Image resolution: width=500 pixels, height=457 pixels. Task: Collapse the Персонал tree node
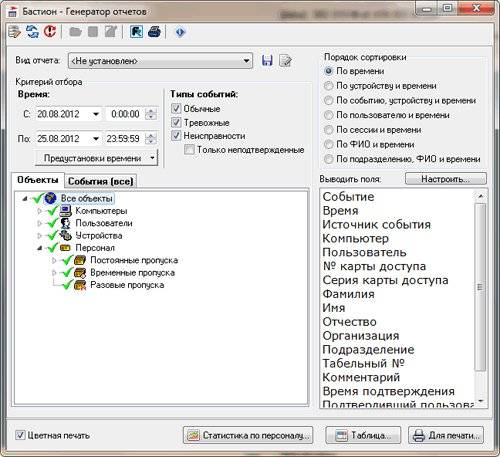pyautogui.click(x=40, y=248)
